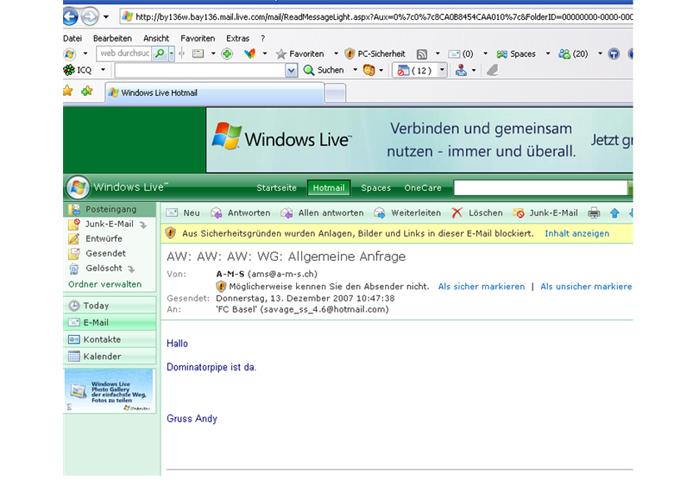
Task: Click the browser back arrow button
Action: (73, 16)
